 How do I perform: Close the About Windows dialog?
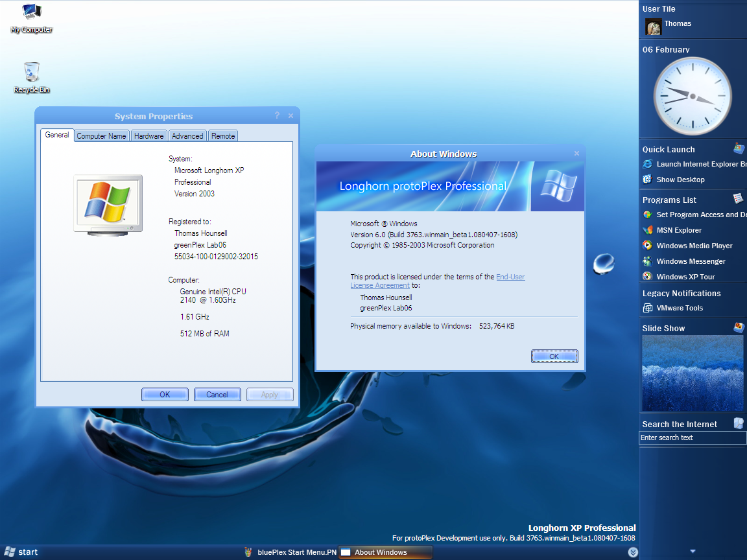point(576,154)
